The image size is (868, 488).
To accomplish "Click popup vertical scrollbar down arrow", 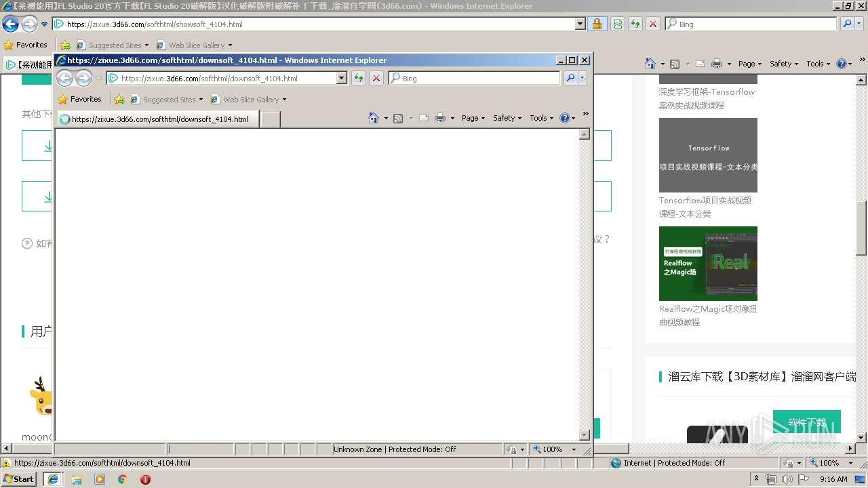I will click(x=585, y=435).
